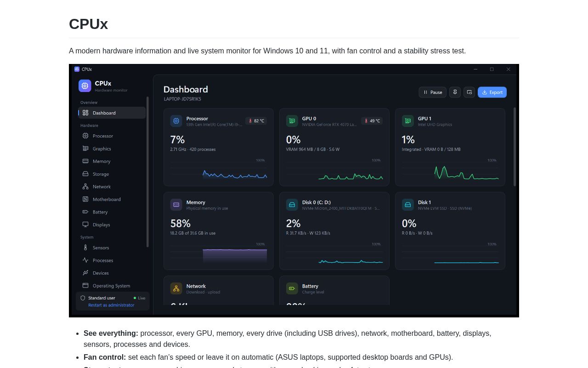Click the Disk 1 card drive icon
Image resolution: width=588 pixels, height=368 pixels.
pos(408,205)
